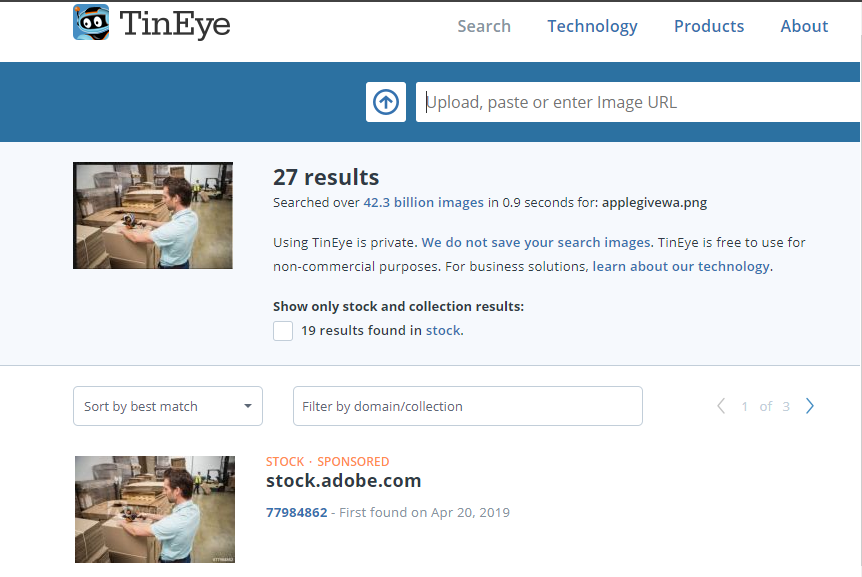Image resolution: width=862 pixels, height=577 pixels.
Task: Open the Search menu item
Action: click(x=484, y=26)
